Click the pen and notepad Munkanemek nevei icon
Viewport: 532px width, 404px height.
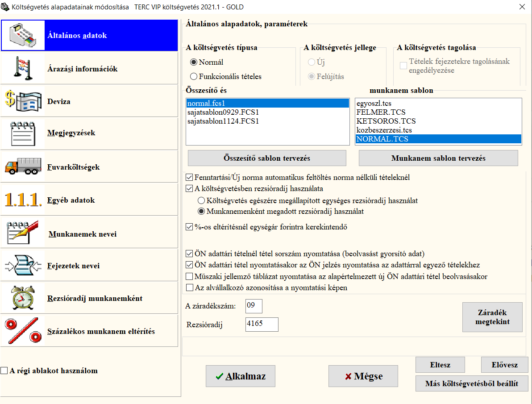coord(23,233)
